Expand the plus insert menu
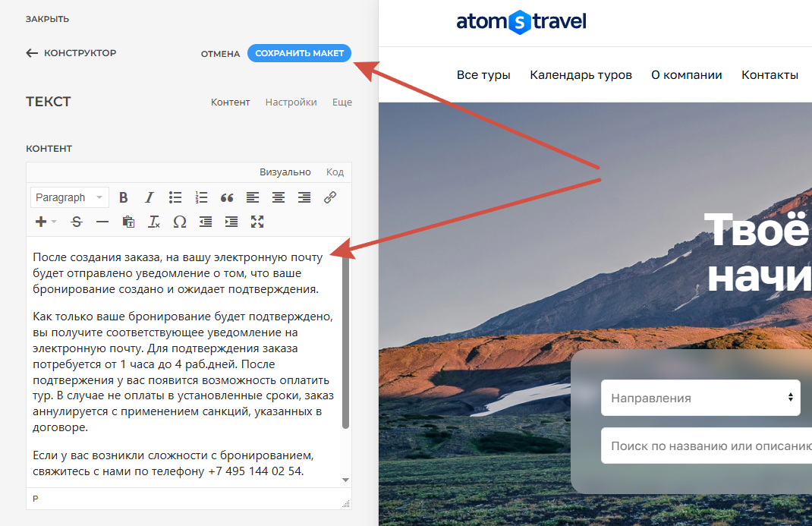Viewport: 812px width, 526px height. (45, 222)
